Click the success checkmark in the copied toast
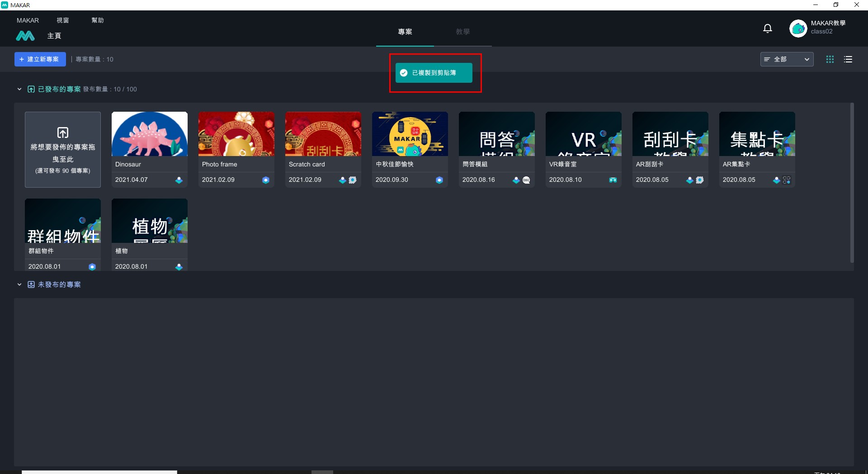The width and height of the screenshot is (868, 474). tap(404, 73)
